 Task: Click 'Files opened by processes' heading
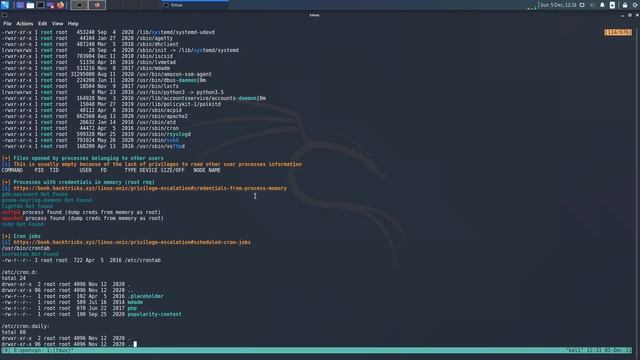[88, 158]
